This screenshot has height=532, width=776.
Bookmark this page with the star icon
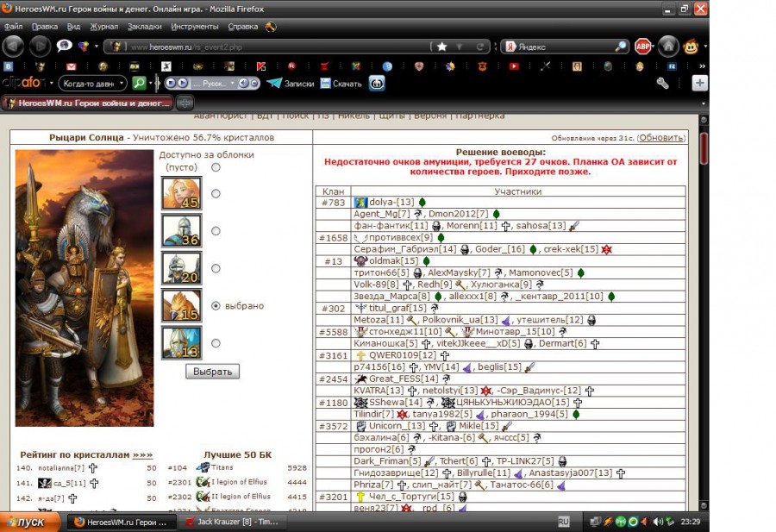coord(442,47)
